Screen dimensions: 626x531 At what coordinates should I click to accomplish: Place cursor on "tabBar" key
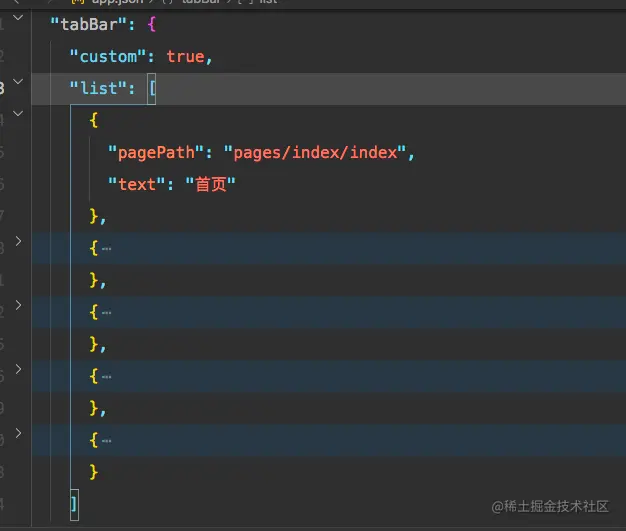88,24
